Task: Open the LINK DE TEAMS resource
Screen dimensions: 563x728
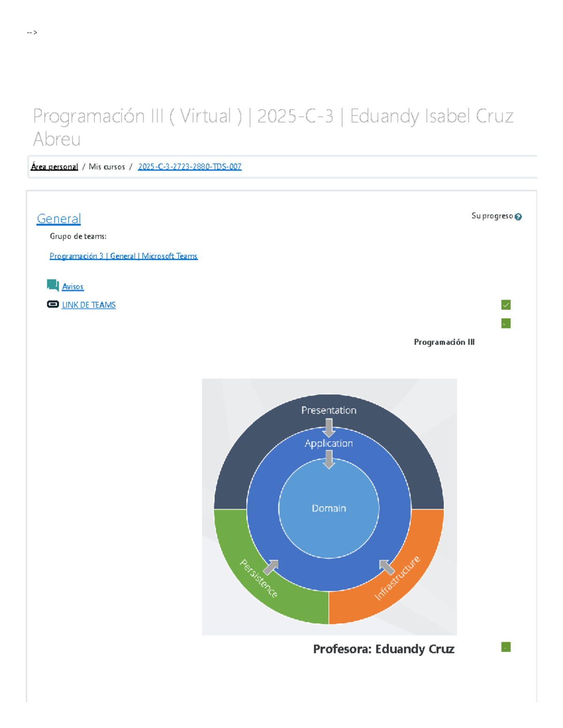Action: click(89, 305)
